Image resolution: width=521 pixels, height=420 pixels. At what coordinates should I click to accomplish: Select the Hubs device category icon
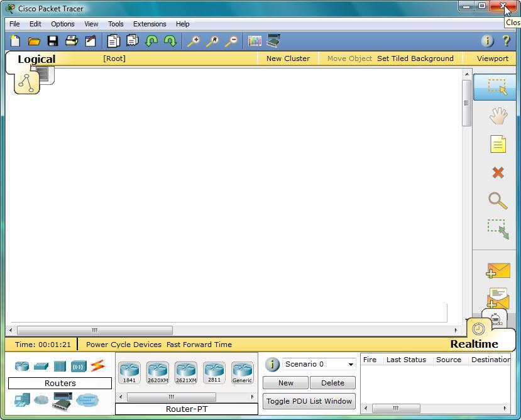pos(60,366)
